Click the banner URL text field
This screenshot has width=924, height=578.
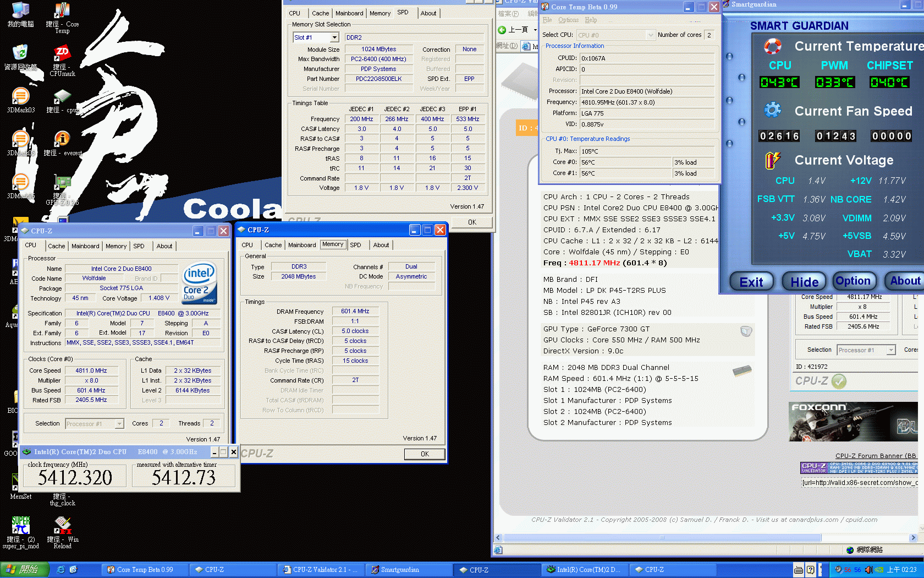coord(859,483)
